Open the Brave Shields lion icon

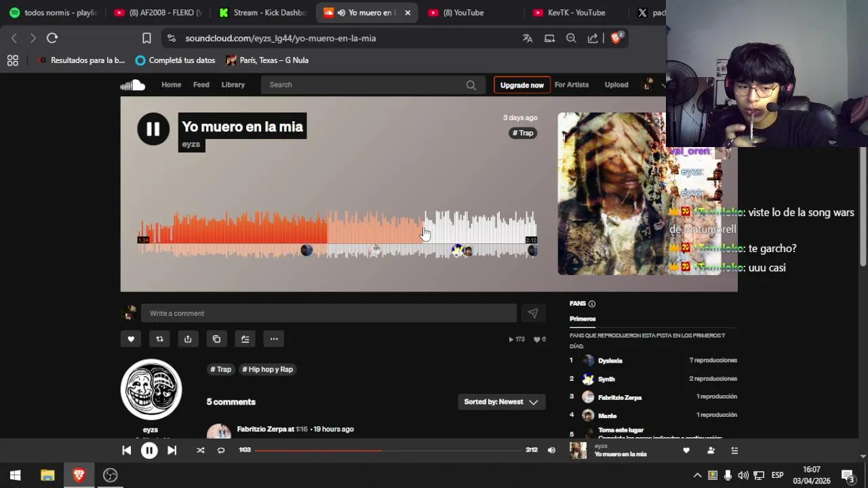[616, 38]
